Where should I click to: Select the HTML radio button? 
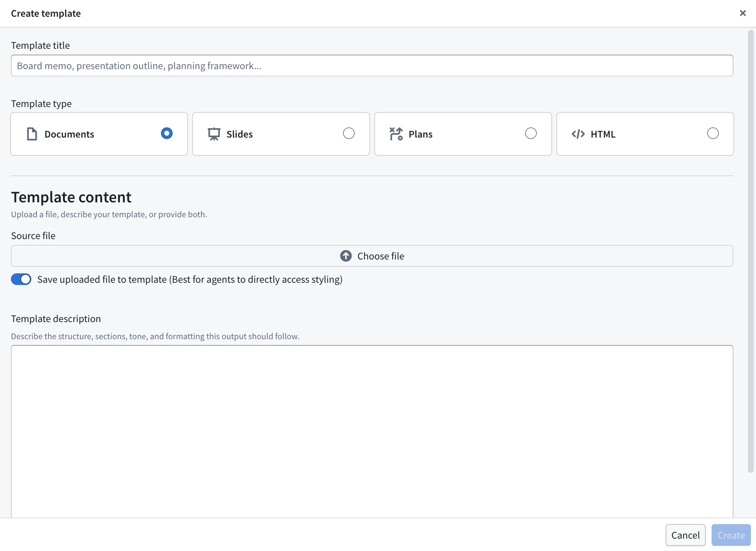click(713, 134)
